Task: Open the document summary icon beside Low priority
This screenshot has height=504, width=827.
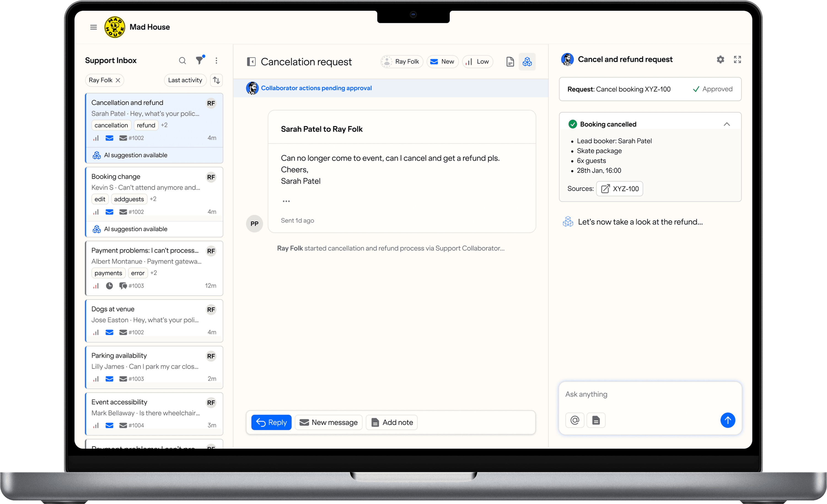Action: pos(510,61)
